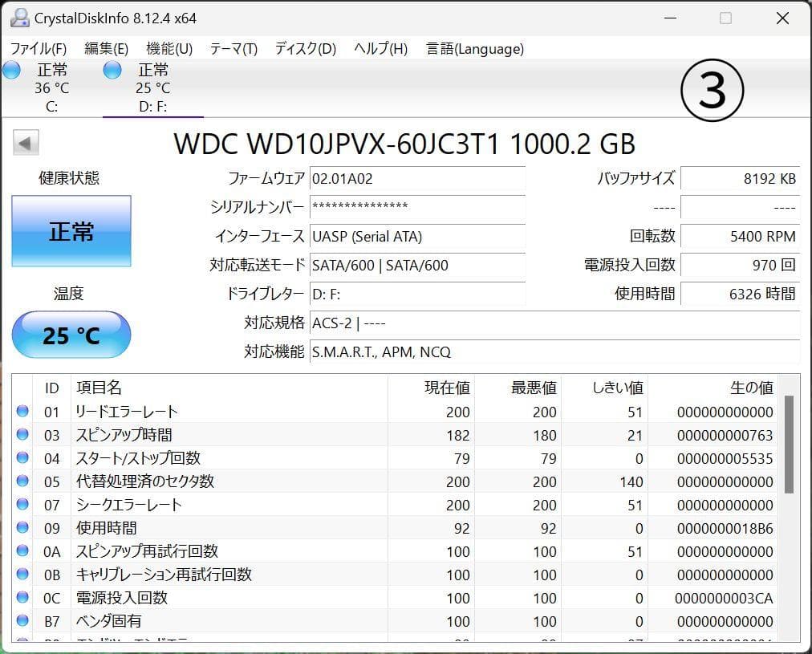The image size is (812, 654).
Task: Click the transfer mode field SATA/600 | SATA/600
Action: tap(417, 265)
